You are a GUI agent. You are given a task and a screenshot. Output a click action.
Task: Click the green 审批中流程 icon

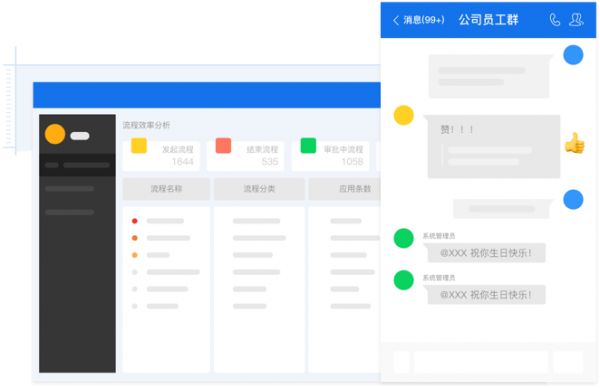click(x=308, y=145)
